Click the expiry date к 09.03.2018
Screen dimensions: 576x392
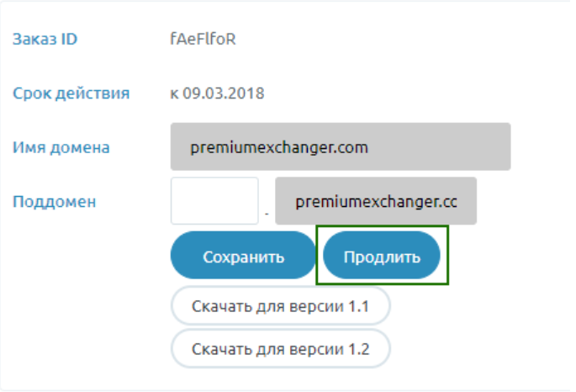pyautogui.click(x=217, y=93)
